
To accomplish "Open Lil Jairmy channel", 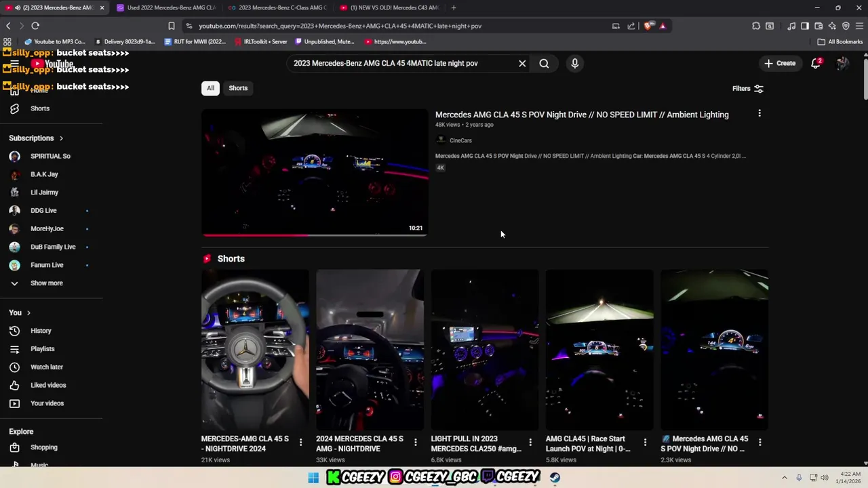I will pos(44,192).
